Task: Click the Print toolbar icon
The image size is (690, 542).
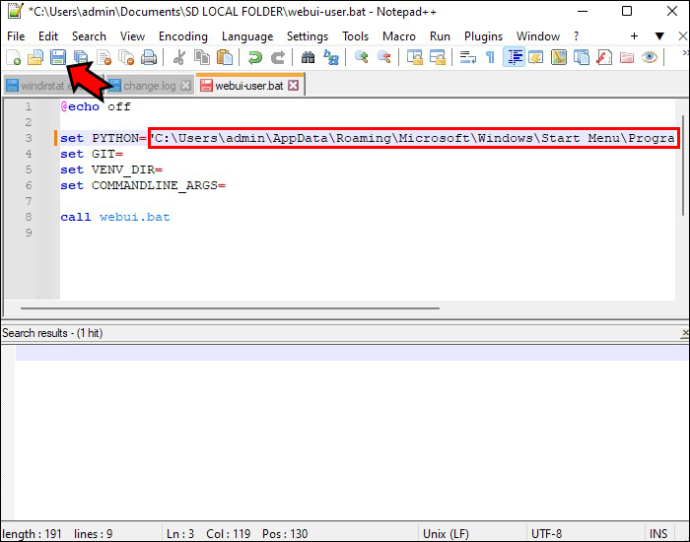Action: click(x=149, y=57)
